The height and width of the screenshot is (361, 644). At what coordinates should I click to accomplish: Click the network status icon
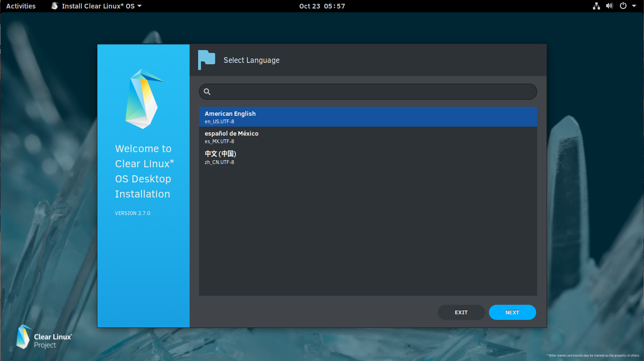point(596,6)
